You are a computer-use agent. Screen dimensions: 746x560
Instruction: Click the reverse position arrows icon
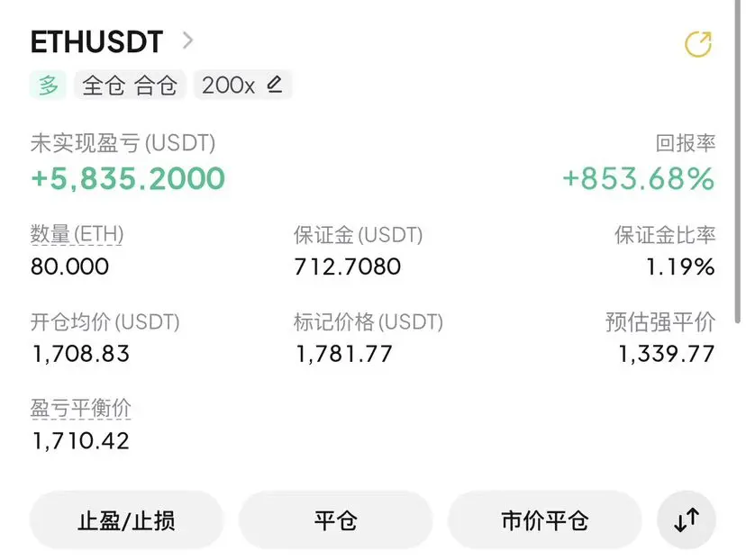tap(686, 519)
